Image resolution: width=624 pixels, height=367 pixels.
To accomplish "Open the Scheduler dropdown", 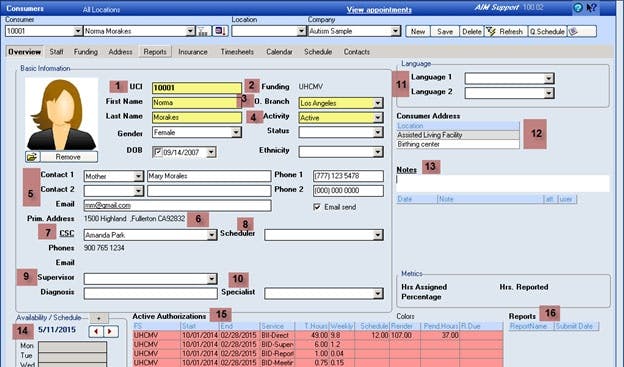I will [x=378, y=235].
